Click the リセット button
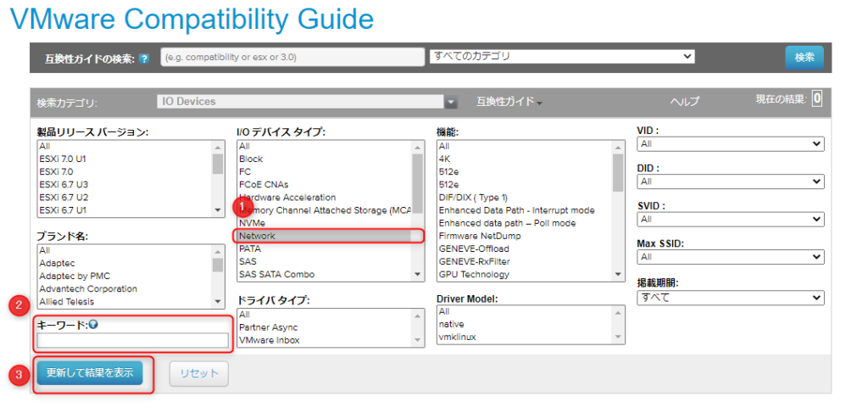 click(x=199, y=373)
